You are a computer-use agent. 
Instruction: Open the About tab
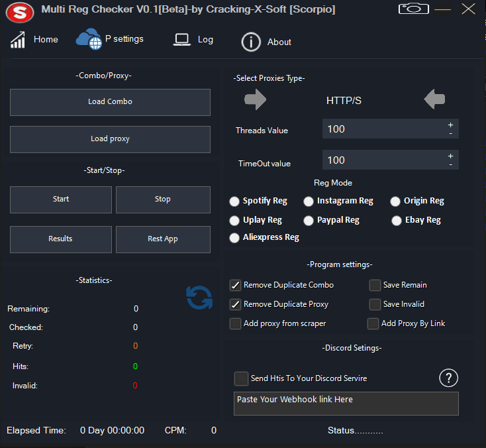point(279,42)
